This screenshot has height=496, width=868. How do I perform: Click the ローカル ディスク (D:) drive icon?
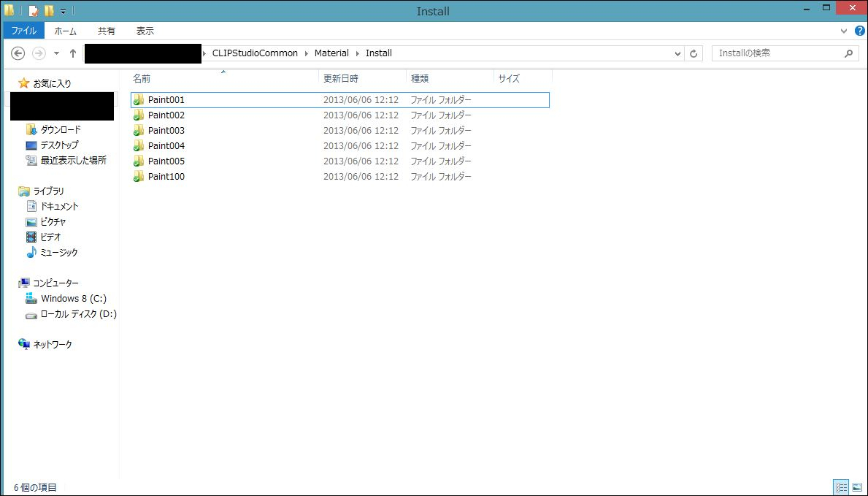point(31,315)
